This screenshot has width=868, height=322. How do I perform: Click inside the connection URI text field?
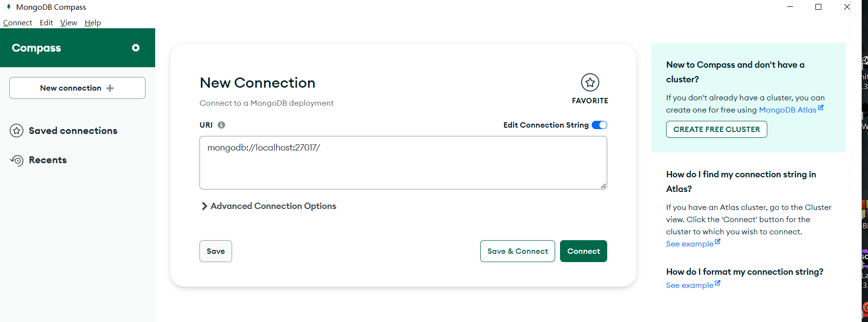coord(403,162)
